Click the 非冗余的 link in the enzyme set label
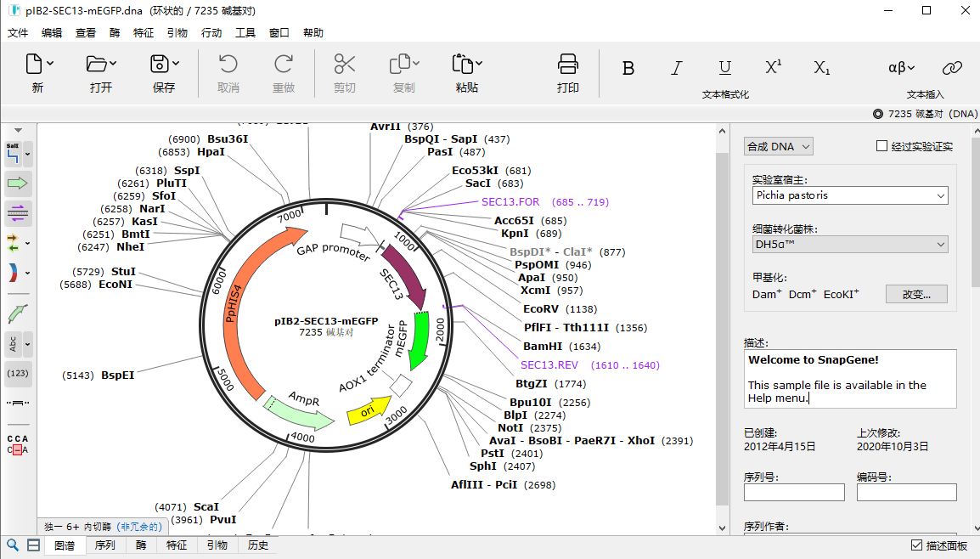 139,527
